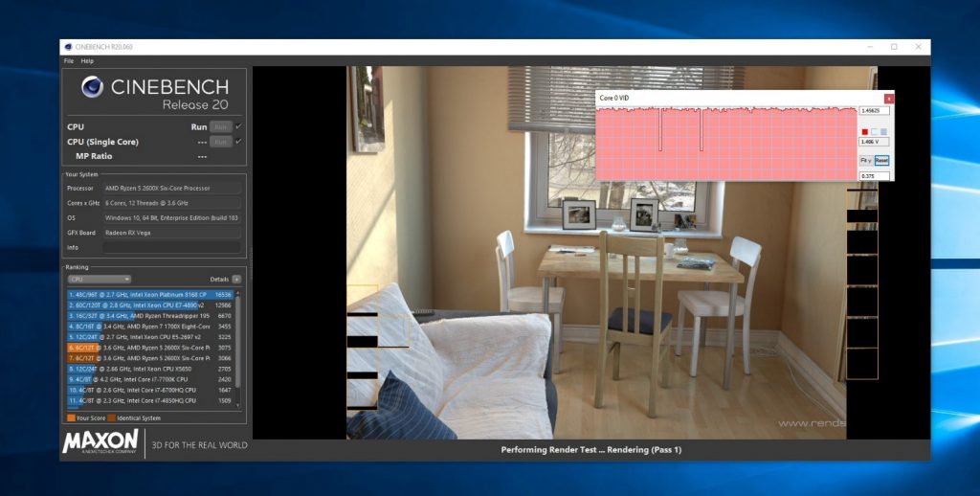Click the Identical System legend icon

click(x=111, y=417)
